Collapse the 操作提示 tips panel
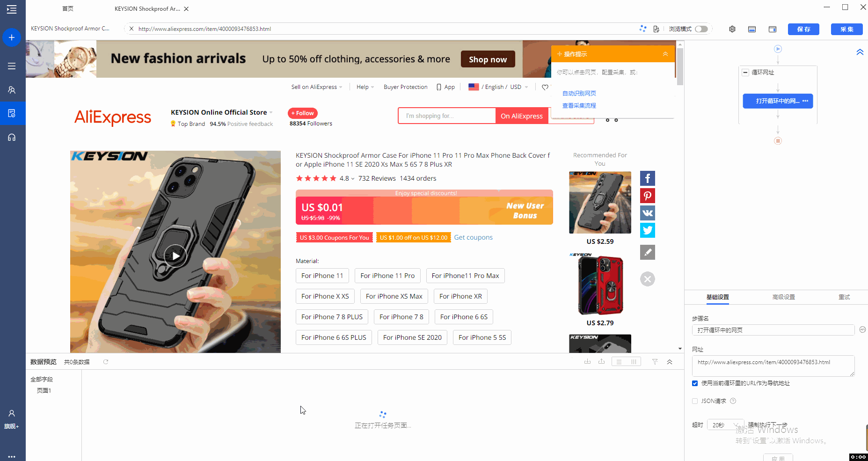 point(665,54)
